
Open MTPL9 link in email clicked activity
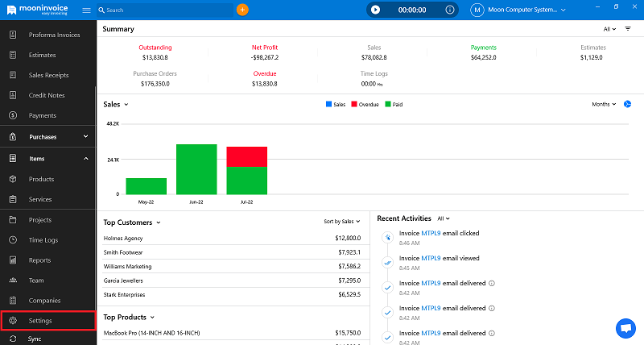[431, 233]
